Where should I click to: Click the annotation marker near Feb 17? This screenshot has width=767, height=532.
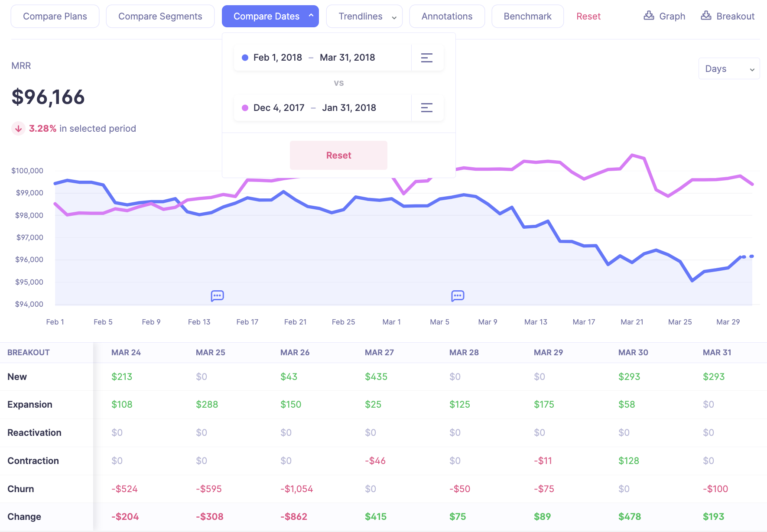coord(217,296)
